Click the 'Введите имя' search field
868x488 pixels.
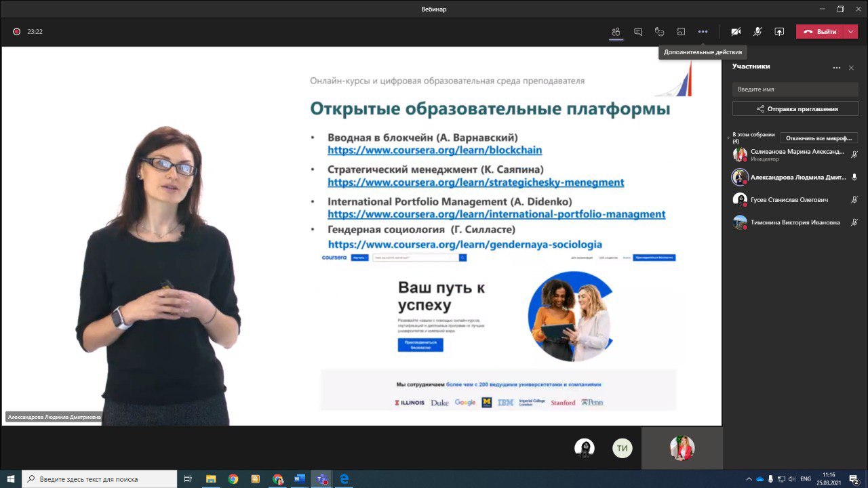tap(795, 89)
